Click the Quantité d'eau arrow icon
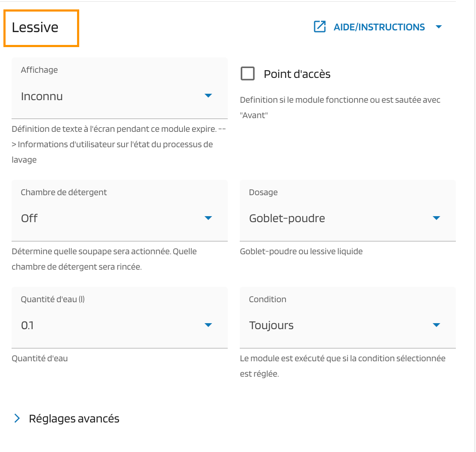476x452 pixels. [208, 325]
